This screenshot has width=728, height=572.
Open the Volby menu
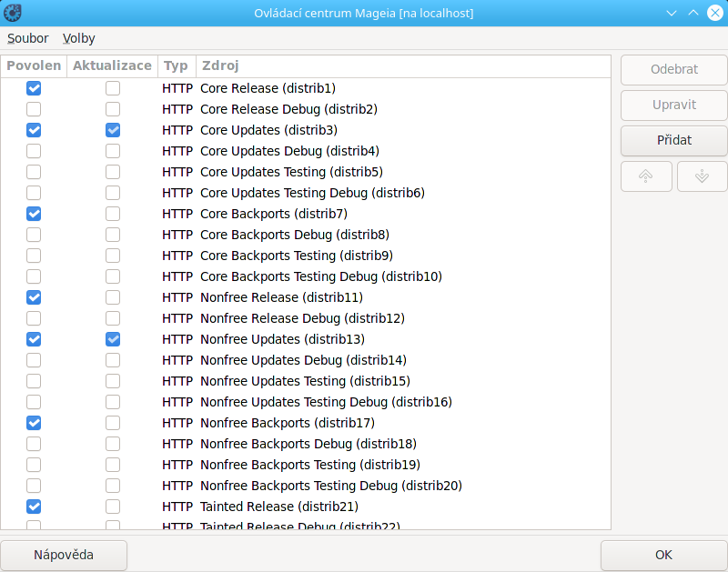click(79, 38)
